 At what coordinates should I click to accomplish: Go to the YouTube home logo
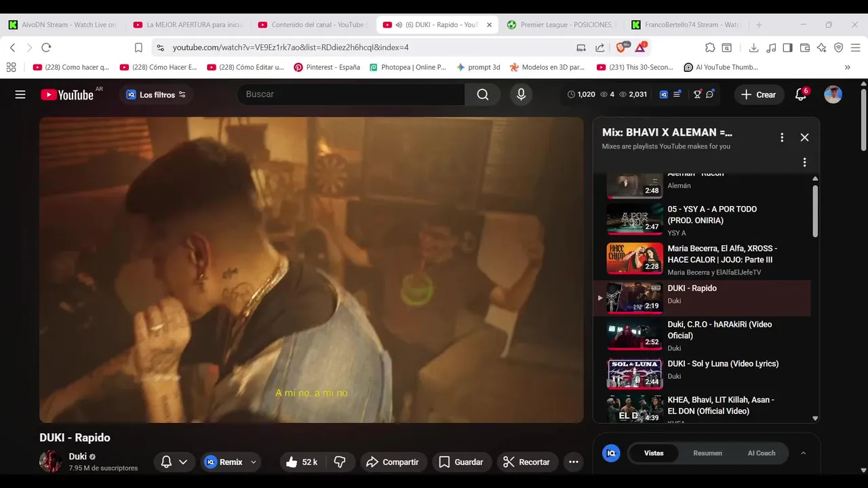tap(67, 95)
